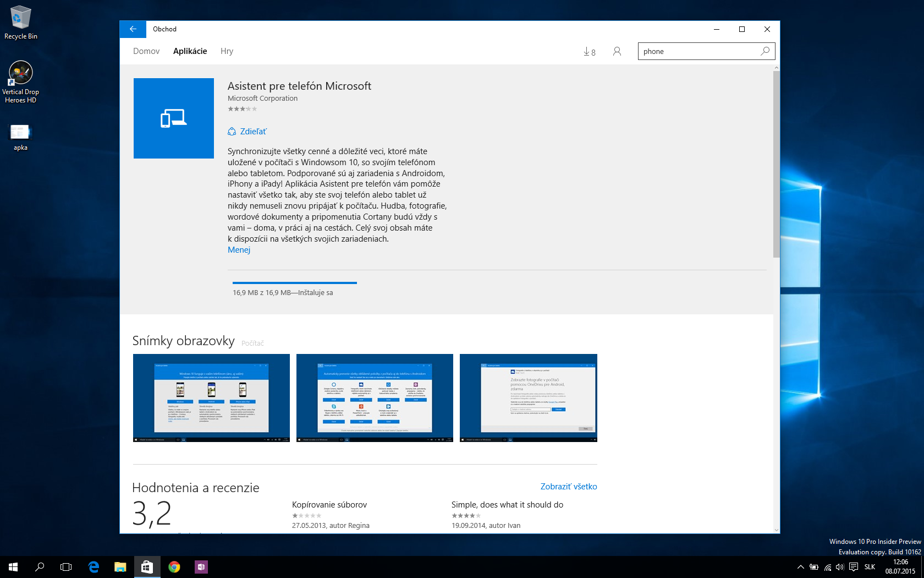Viewport: 924px width, 578px height.
Task: Open volume tray icon
Action: [840, 567]
